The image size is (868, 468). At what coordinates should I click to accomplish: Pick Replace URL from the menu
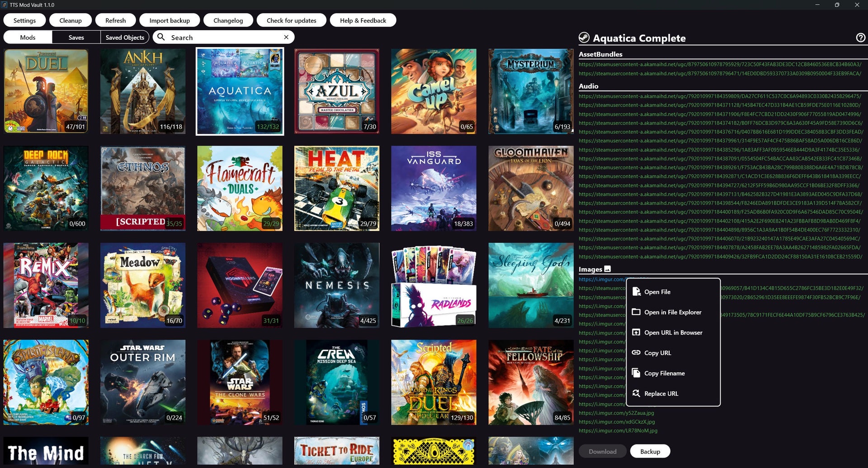[673, 393]
